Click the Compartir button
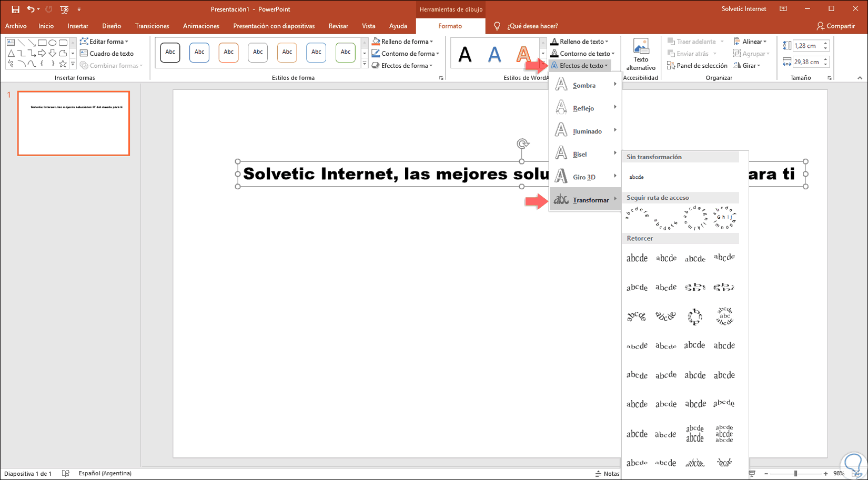Image resolution: width=868 pixels, height=480 pixels. tap(835, 26)
